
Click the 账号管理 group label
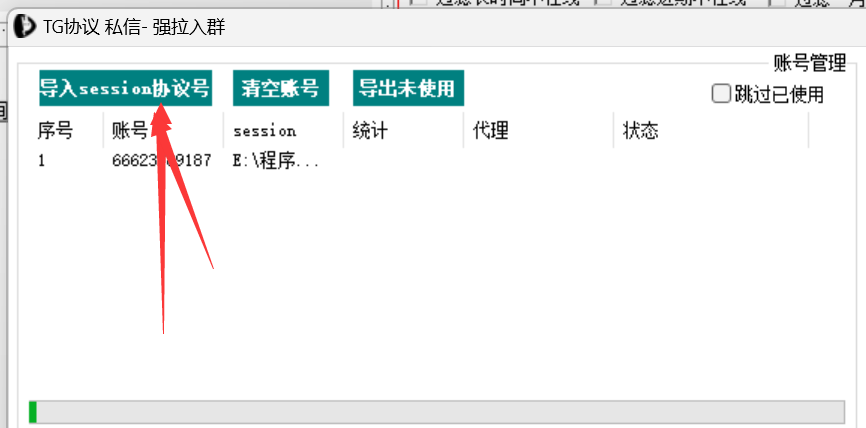[809, 64]
